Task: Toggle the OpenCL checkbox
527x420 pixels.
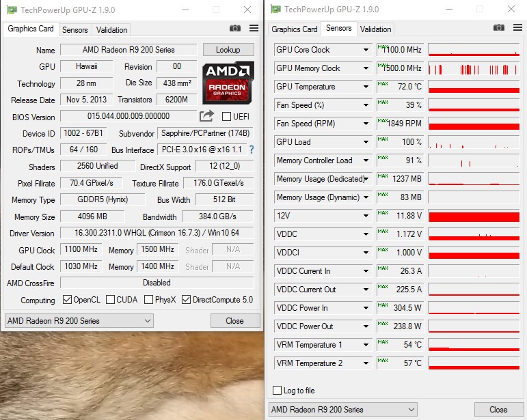Action: tap(67, 300)
